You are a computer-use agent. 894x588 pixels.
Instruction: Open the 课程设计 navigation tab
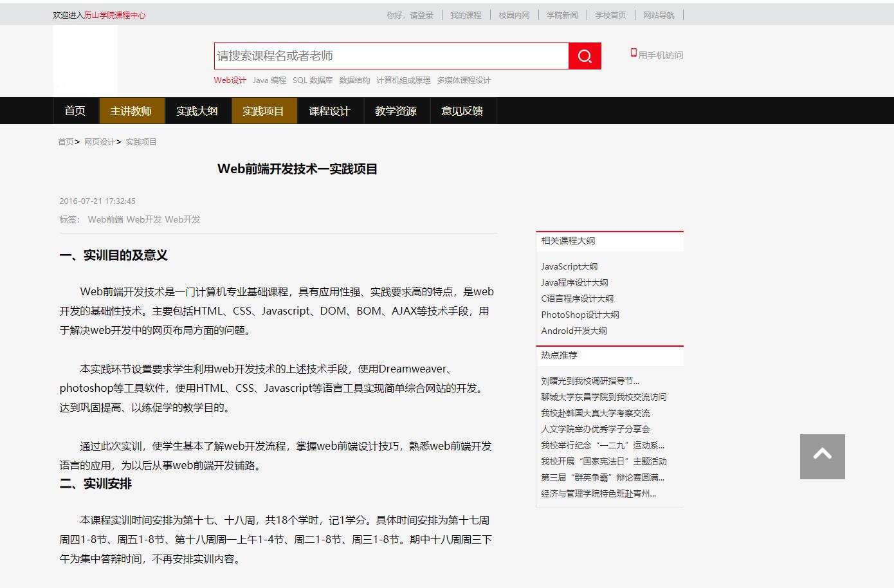point(329,111)
